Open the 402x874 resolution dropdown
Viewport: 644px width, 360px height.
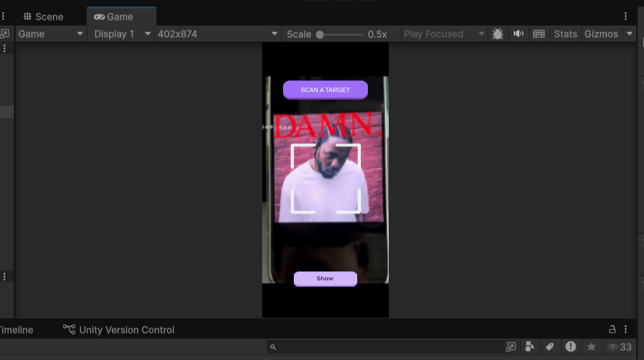tap(217, 34)
